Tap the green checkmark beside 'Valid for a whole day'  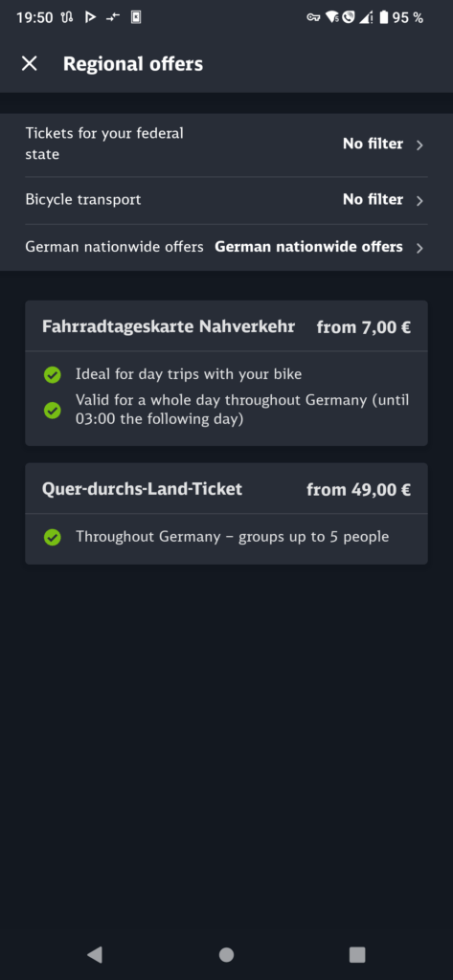coord(53,411)
